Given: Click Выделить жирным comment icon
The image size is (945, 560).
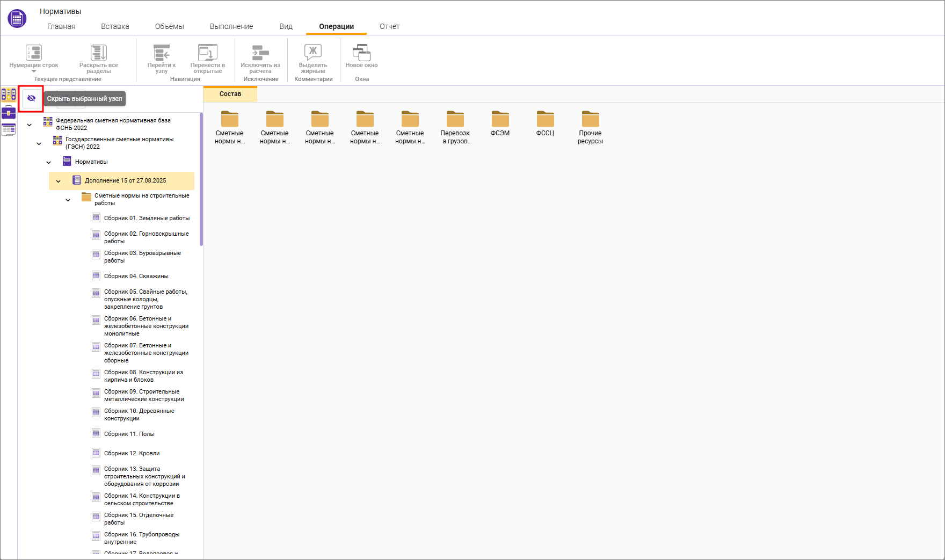Looking at the screenshot, I should [313, 52].
